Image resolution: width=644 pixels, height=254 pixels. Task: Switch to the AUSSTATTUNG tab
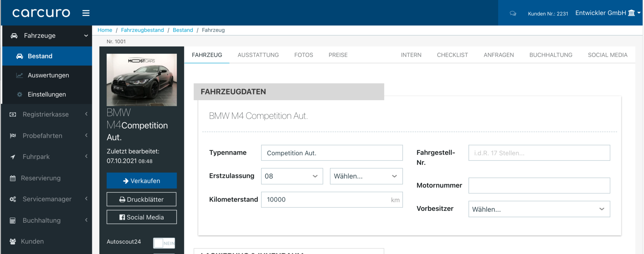click(x=258, y=55)
